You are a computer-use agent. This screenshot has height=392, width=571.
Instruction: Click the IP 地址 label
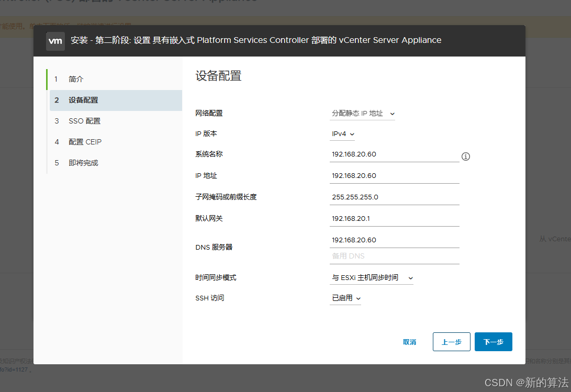pos(206,176)
